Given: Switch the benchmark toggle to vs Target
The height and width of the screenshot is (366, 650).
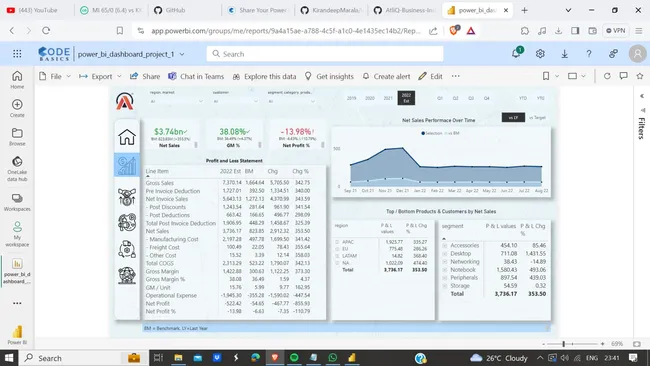Looking at the screenshot, I should (x=537, y=118).
